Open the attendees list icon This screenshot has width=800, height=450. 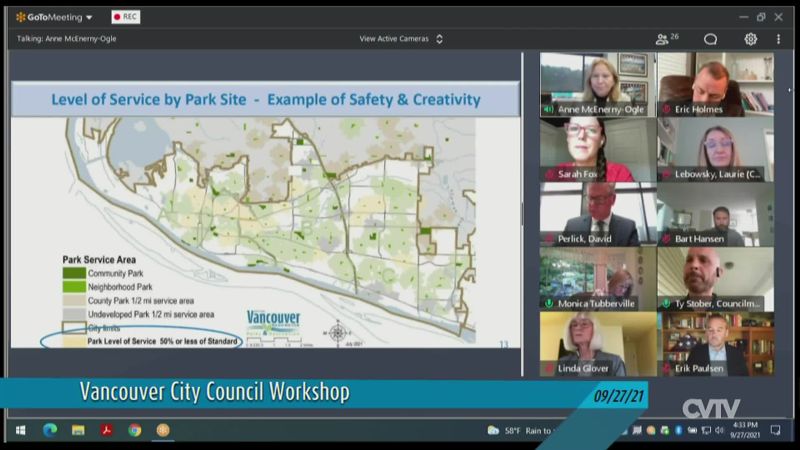click(x=665, y=39)
